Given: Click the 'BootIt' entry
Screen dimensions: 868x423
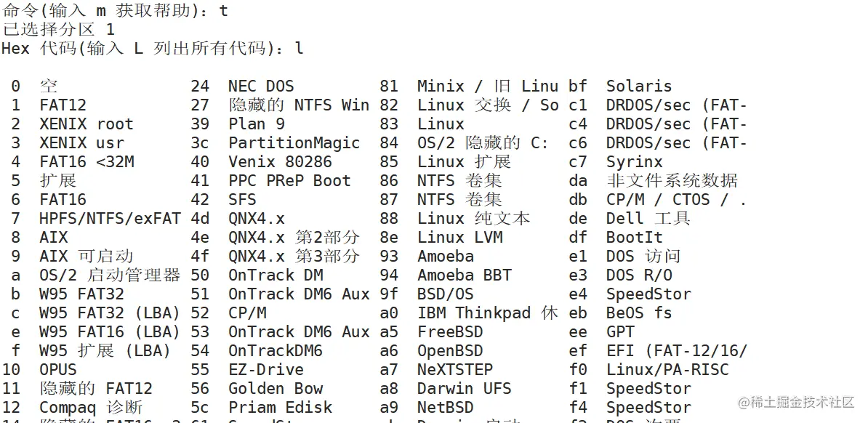Looking at the screenshot, I should pyautogui.click(x=635, y=237).
